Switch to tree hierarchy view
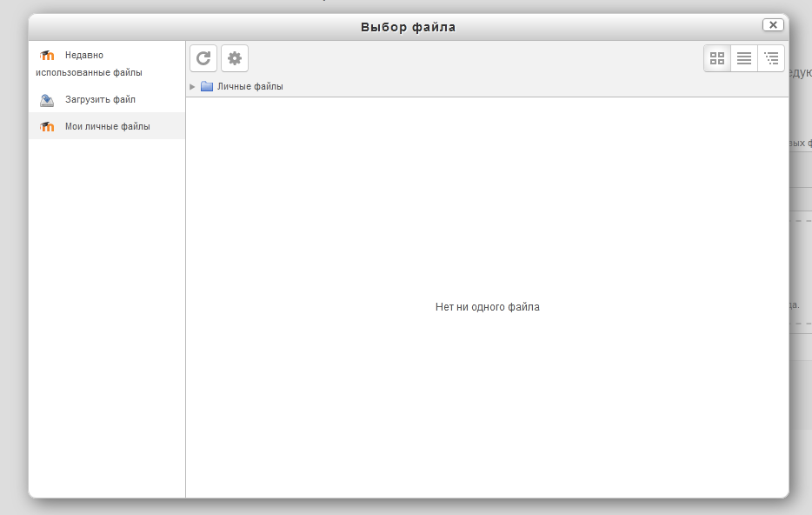The image size is (812, 515). [771, 58]
